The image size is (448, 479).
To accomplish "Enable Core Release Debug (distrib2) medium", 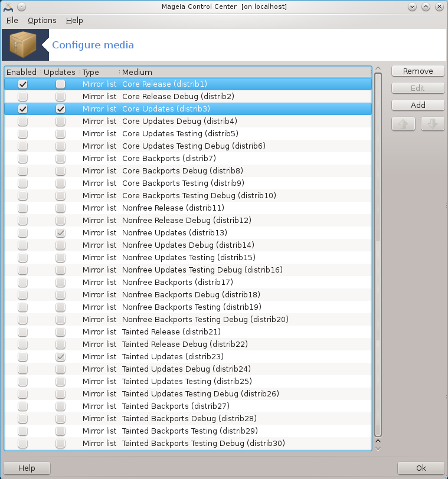I will (x=22, y=97).
